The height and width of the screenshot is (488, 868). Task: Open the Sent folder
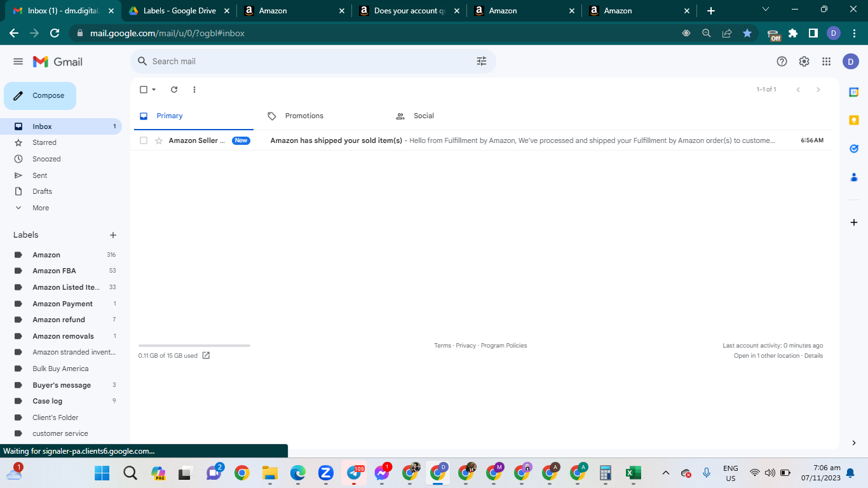tap(40, 175)
